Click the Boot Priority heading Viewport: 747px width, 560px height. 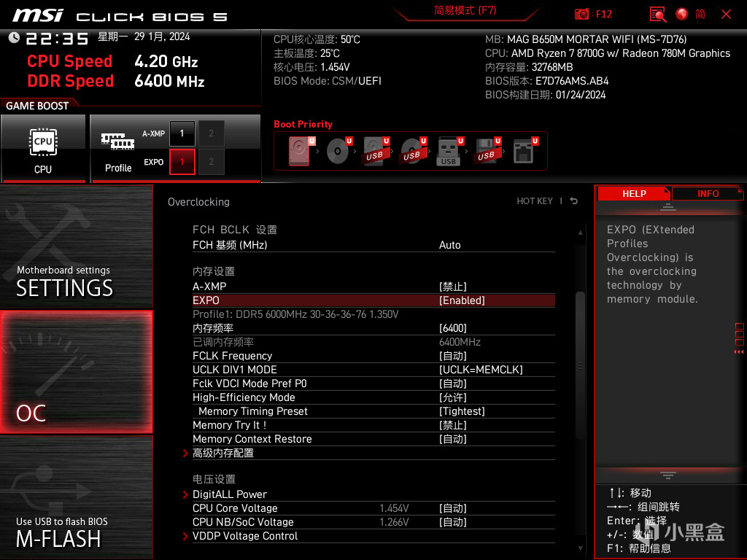pyautogui.click(x=303, y=124)
